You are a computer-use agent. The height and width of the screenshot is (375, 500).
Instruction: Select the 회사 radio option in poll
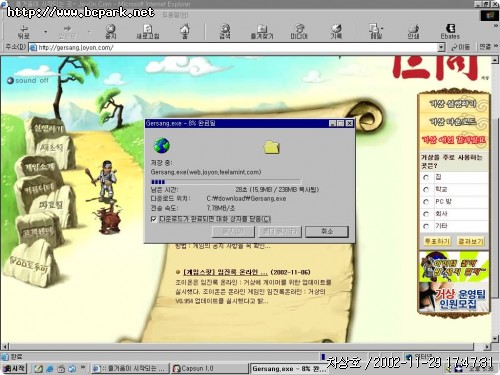click(426, 214)
